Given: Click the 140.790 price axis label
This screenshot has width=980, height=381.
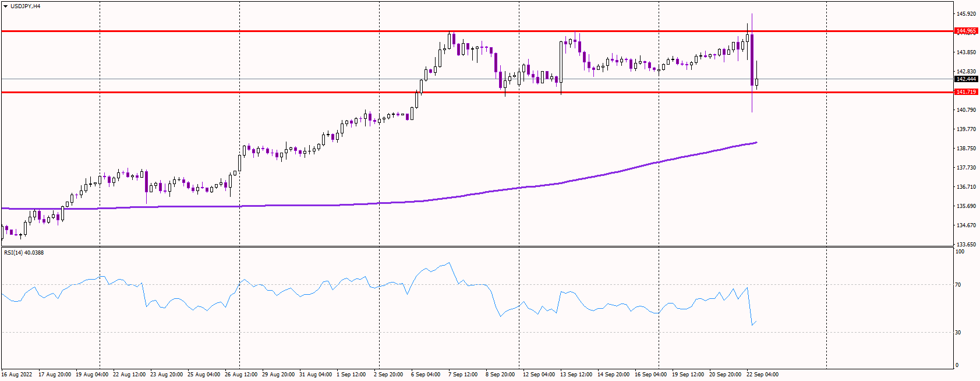Looking at the screenshot, I should 966,110.
